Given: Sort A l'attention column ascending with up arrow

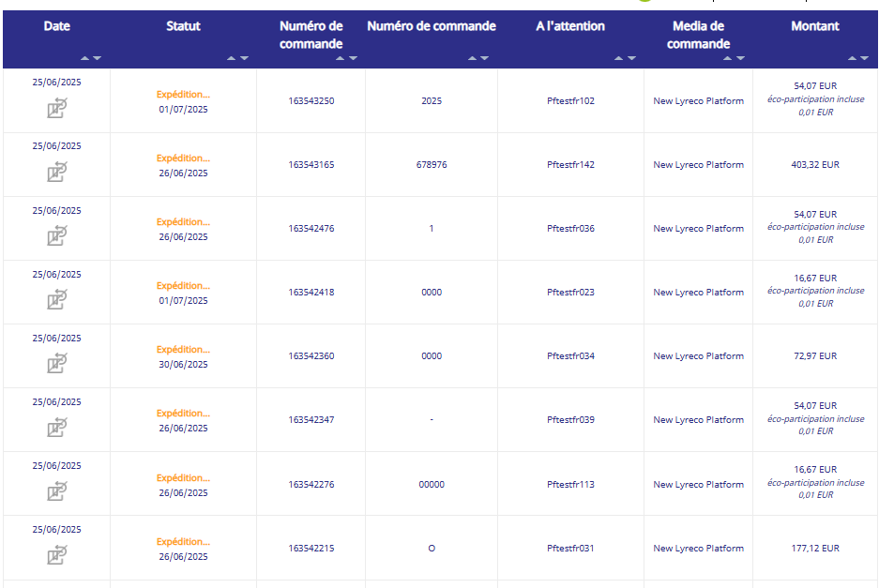Looking at the screenshot, I should point(619,58).
